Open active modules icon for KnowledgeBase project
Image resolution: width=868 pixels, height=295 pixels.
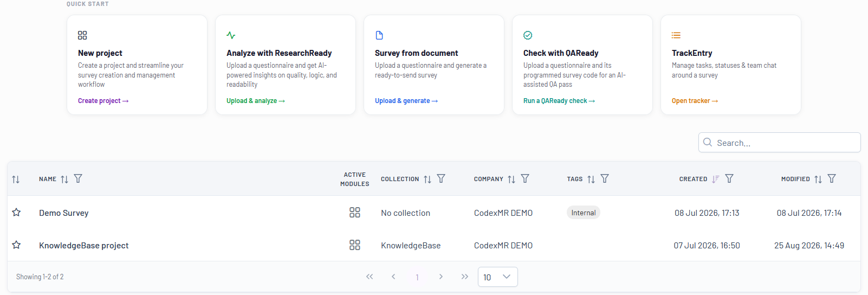[x=355, y=245]
